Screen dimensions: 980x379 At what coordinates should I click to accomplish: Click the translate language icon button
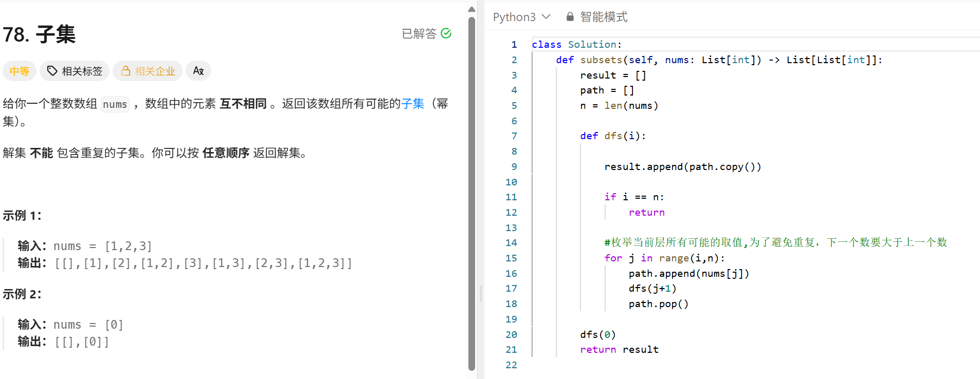click(x=198, y=71)
